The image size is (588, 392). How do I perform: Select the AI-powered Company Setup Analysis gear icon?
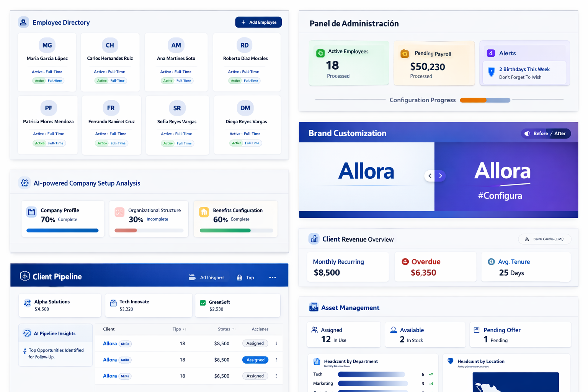click(24, 183)
